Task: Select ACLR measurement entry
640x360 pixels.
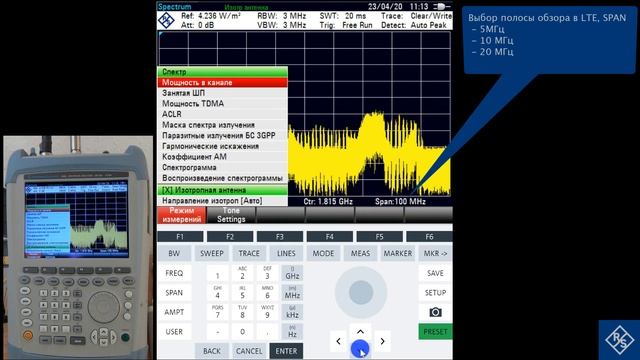Action: [222, 114]
